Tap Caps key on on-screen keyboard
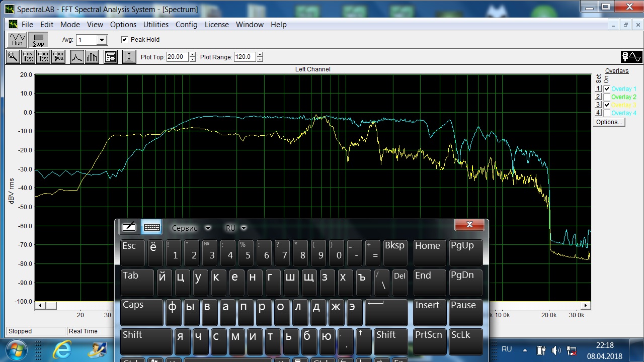This screenshot has width=644, height=362. tap(142, 312)
